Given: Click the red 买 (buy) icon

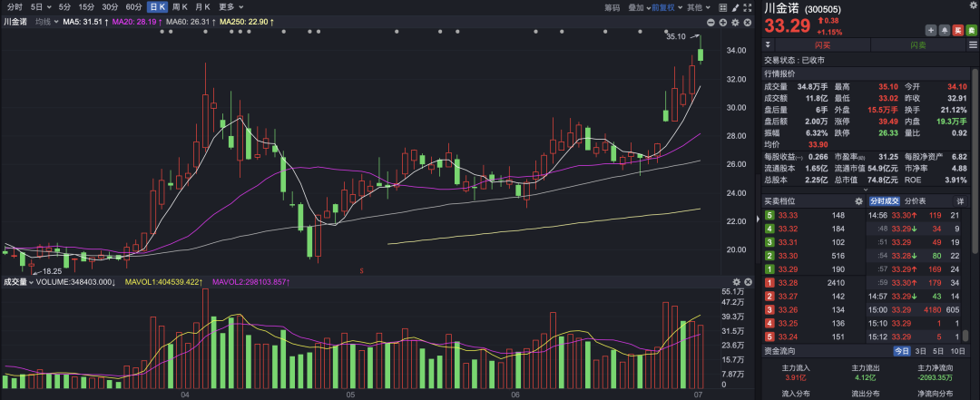Looking at the screenshot, I should pos(956,30).
